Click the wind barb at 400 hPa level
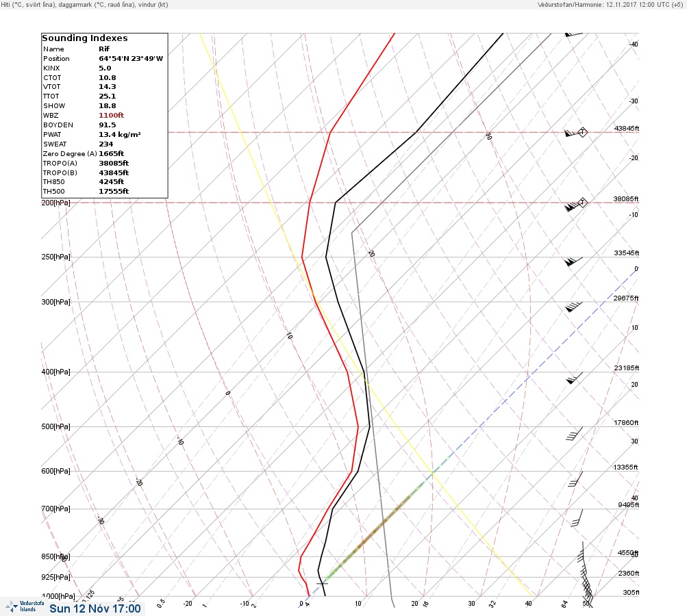687x616 pixels. pyautogui.click(x=575, y=378)
